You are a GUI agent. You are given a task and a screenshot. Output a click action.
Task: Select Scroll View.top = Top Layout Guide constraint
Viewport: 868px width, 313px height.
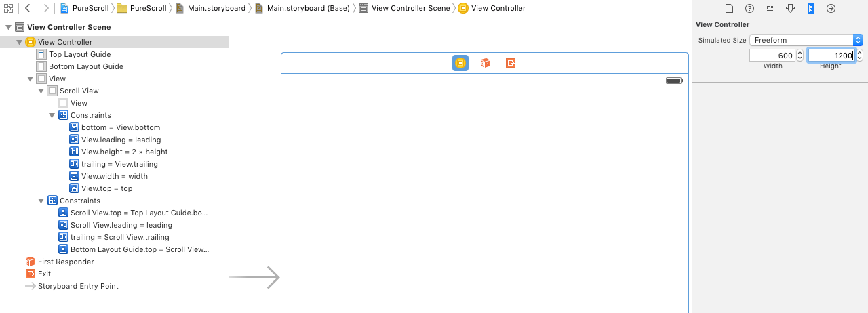tap(114, 213)
